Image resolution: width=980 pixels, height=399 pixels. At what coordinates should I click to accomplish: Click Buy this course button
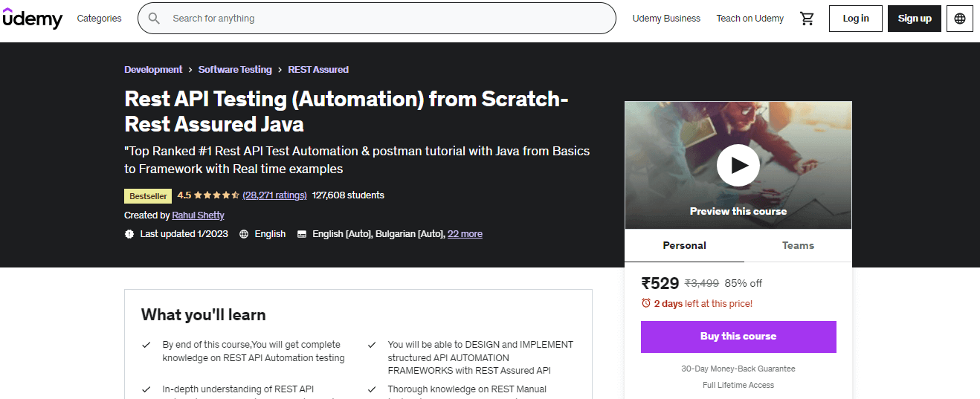point(738,337)
